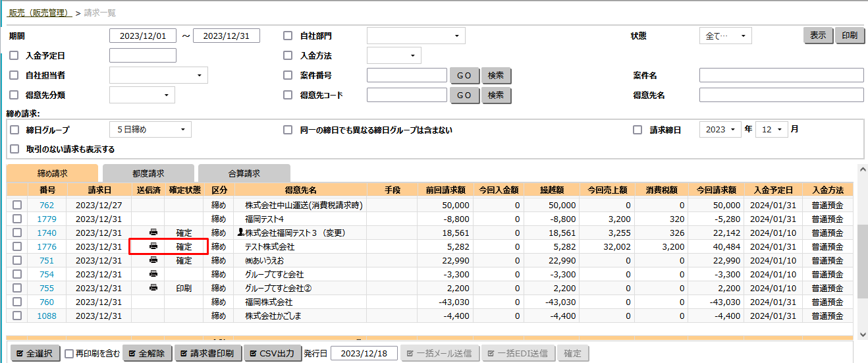Viewport: 868px width, 363px height.
Task: Switch to the 都度請求 tab
Action: [x=148, y=173]
